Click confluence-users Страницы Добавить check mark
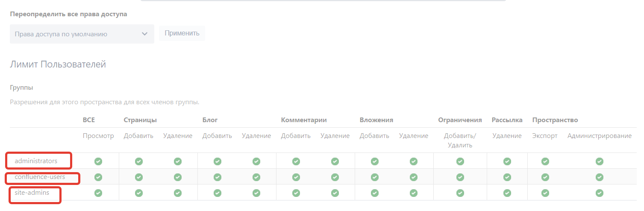Viewport: 644px width, 211px height. tap(139, 177)
